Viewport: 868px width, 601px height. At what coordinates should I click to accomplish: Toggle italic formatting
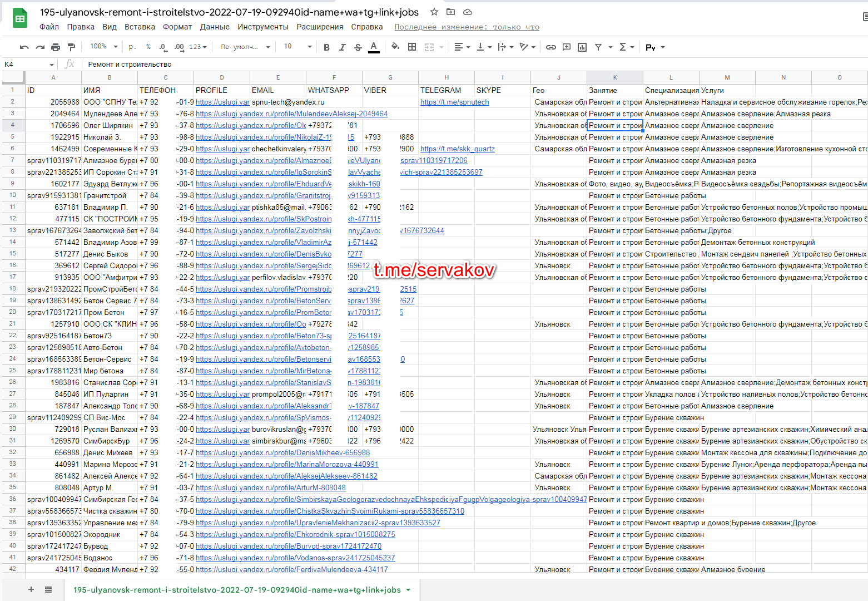[x=342, y=47]
